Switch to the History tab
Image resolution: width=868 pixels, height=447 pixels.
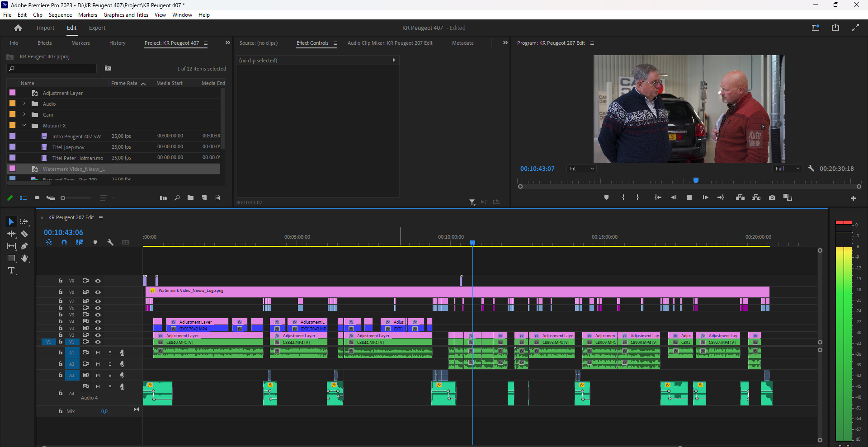tap(118, 43)
